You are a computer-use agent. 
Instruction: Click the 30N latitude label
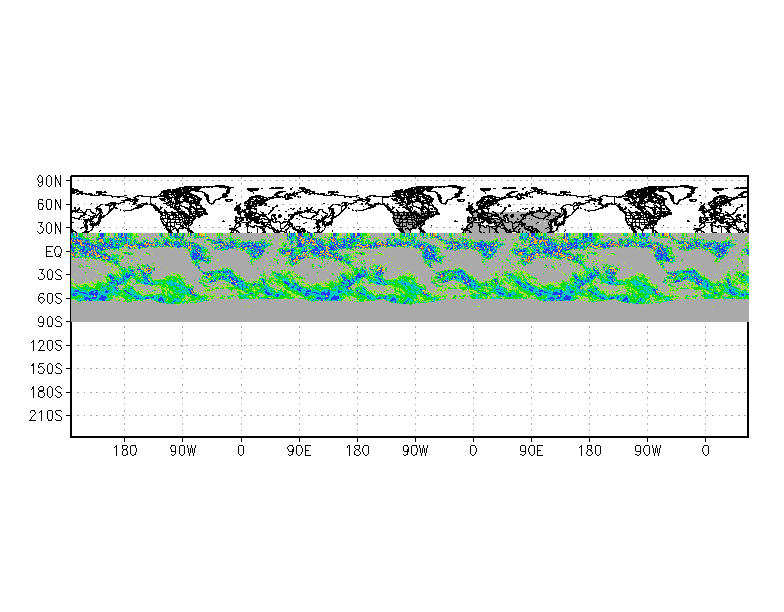[x=49, y=228]
